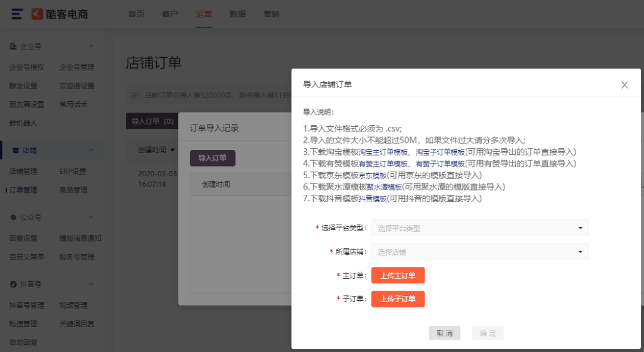Click the 取消 button
The height and width of the screenshot is (352, 644).
(x=444, y=333)
